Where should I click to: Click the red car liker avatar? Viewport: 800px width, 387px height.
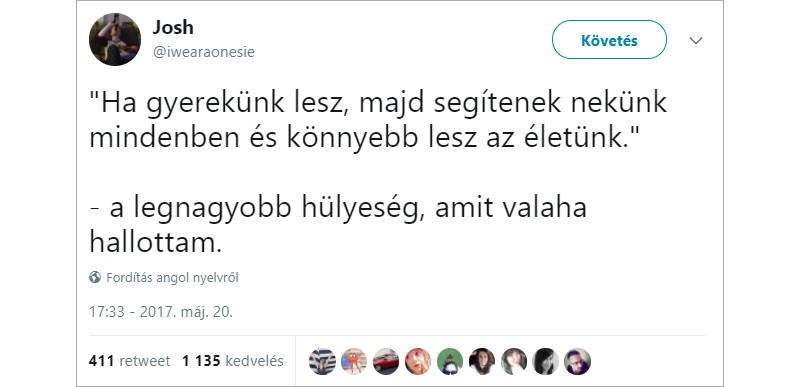tap(386, 362)
